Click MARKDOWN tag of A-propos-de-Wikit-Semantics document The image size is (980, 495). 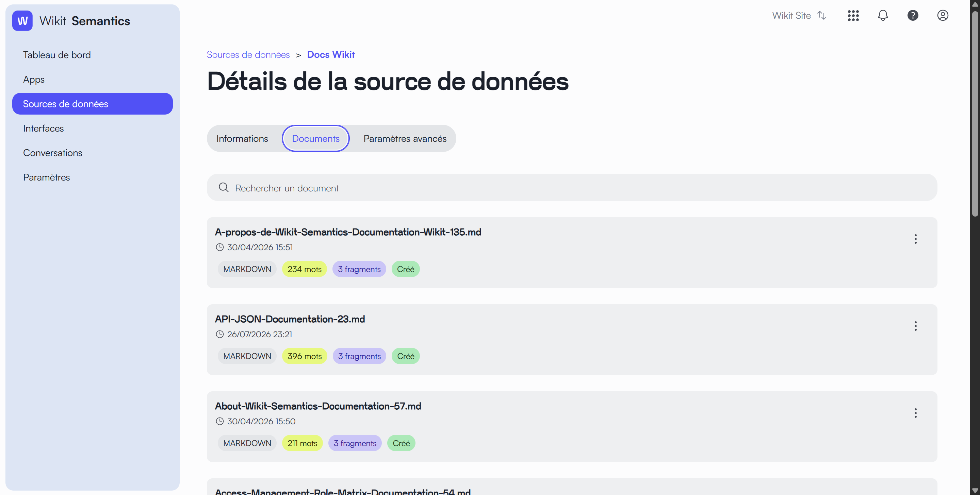click(247, 269)
